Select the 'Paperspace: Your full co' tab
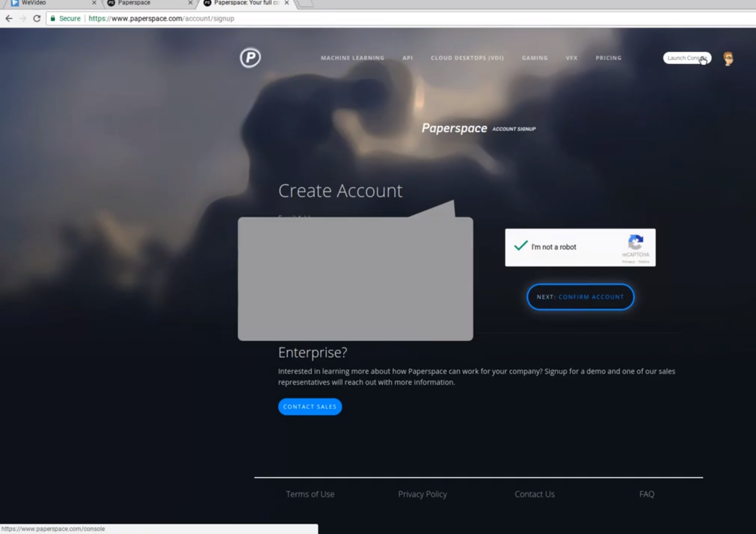 click(246, 3)
